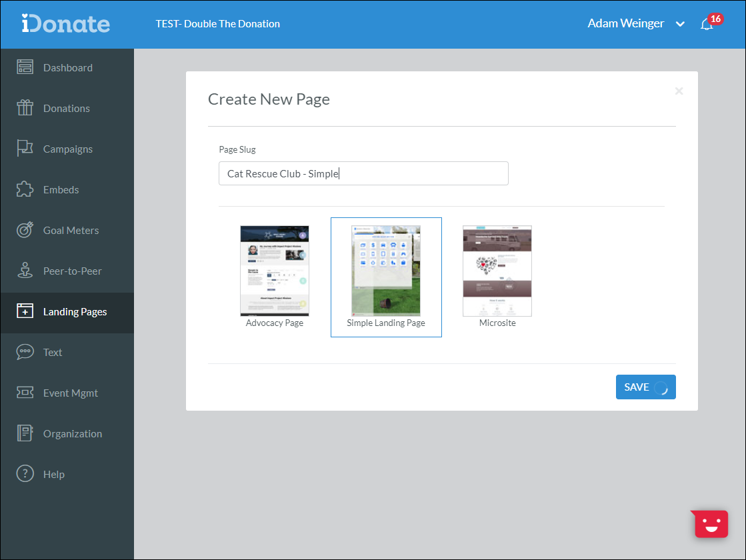Screen dimensions: 746x560
Task: Open Goal Meters from sidebar
Action: [71, 230]
